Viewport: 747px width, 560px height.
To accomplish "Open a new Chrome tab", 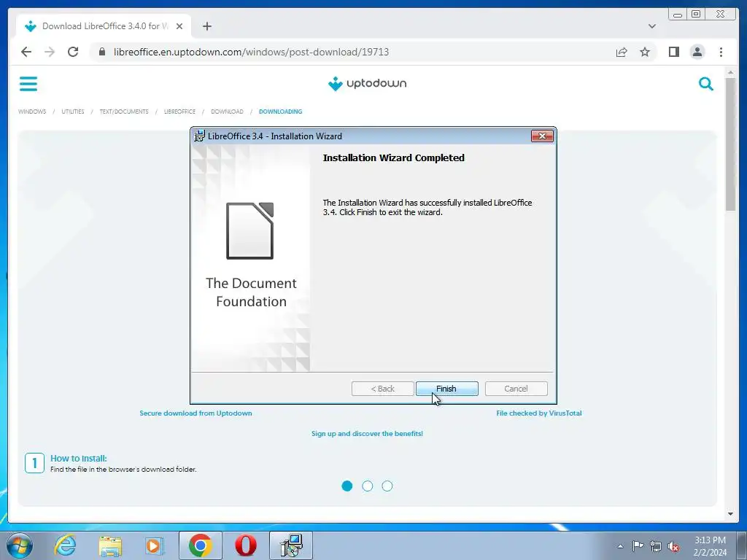I will click(206, 26).
